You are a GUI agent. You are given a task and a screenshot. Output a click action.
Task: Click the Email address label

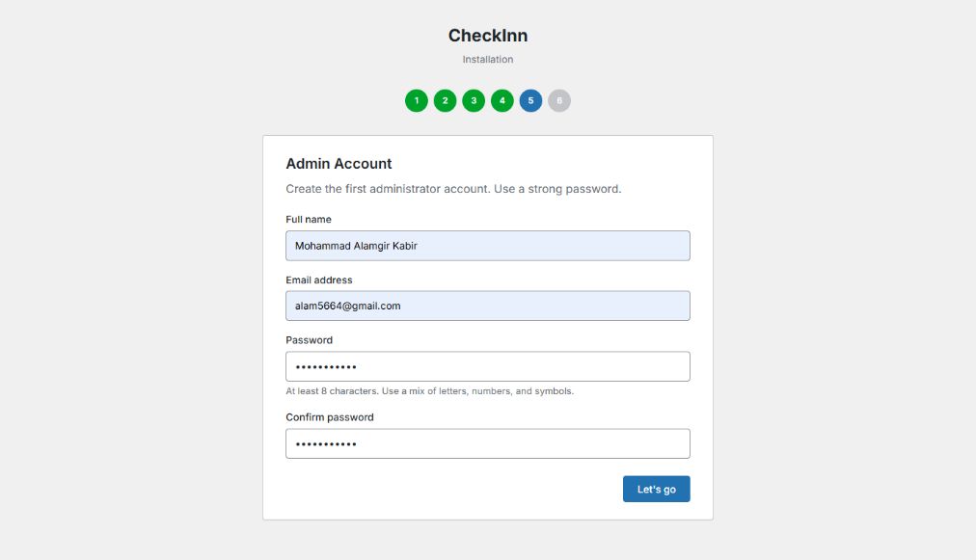[x=319, y=280]
